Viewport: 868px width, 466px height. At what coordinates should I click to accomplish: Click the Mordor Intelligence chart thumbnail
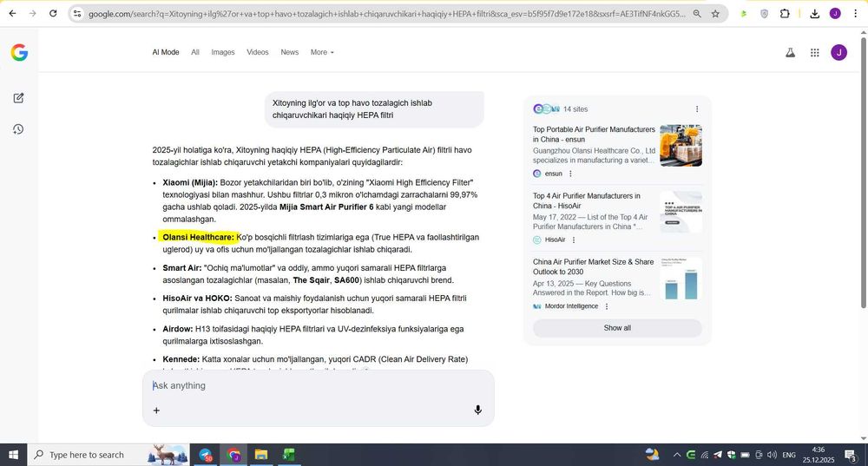tap(681, 279)
